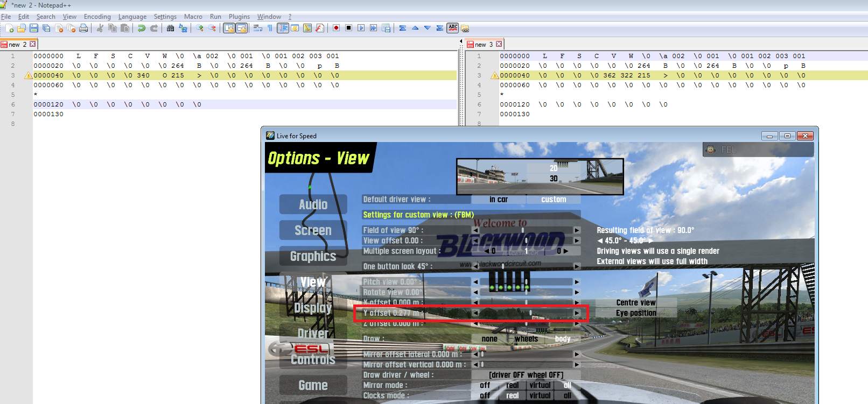Open the Language menu
This screenshot has height=404, width=868.
132,17
